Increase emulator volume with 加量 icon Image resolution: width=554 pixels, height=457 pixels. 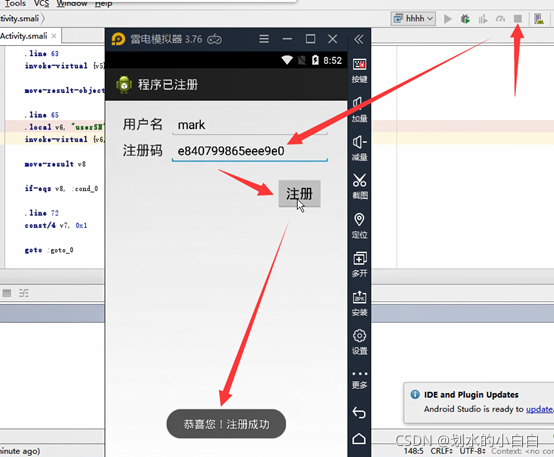[359, 109]
